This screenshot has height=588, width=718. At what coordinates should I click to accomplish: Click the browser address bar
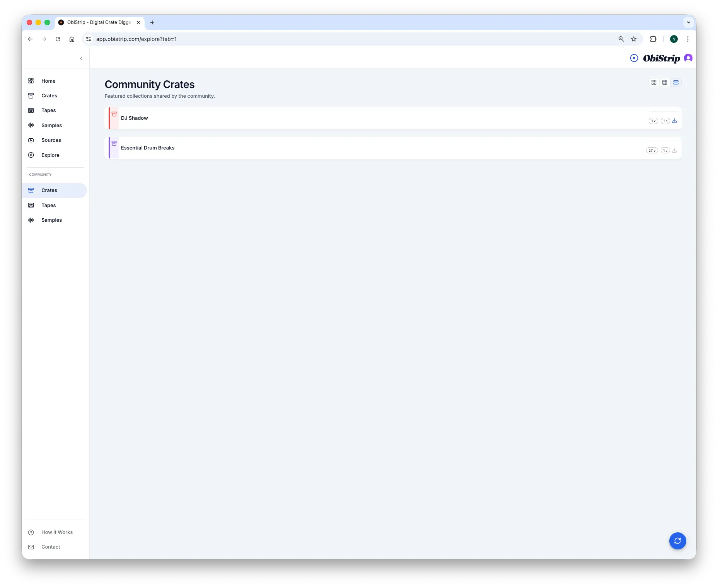point(271,39)
